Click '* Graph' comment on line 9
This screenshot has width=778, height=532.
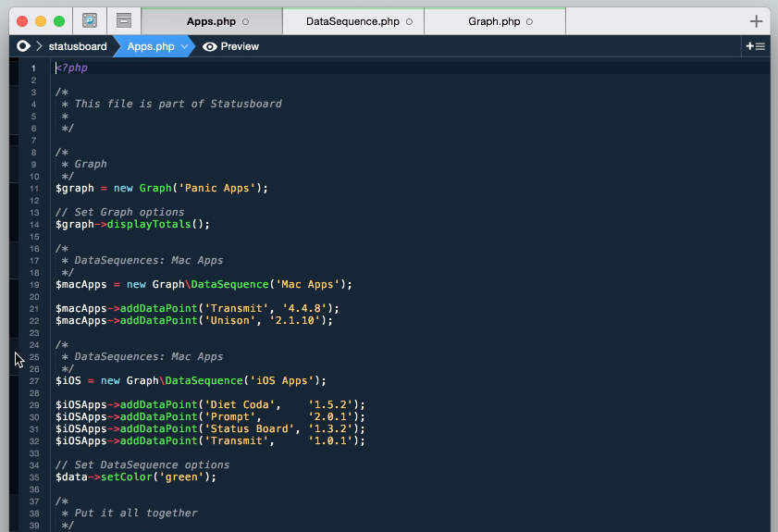pyautogui.click(x=84, y=165)
